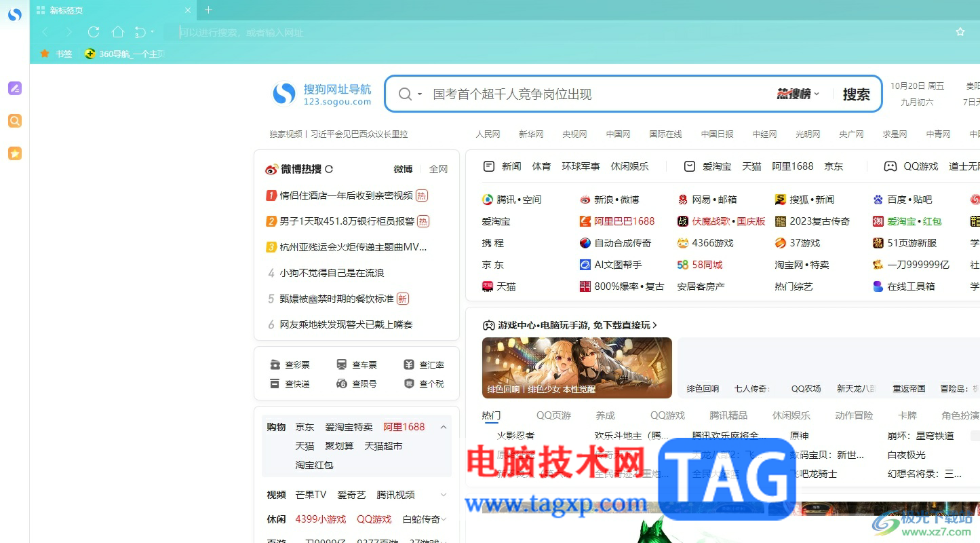Image resolution: width=980 pixels, height=543 pixels.
Task: Open hot topic 小狗不觉得自己是在流浪
Action: click(x=332, y=273)
